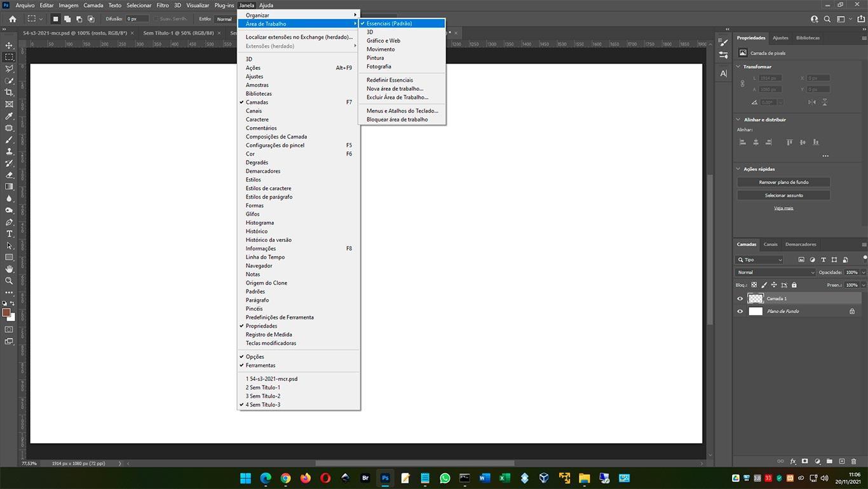
Task: Select the Eraser tool
Action: coord(9,175)
